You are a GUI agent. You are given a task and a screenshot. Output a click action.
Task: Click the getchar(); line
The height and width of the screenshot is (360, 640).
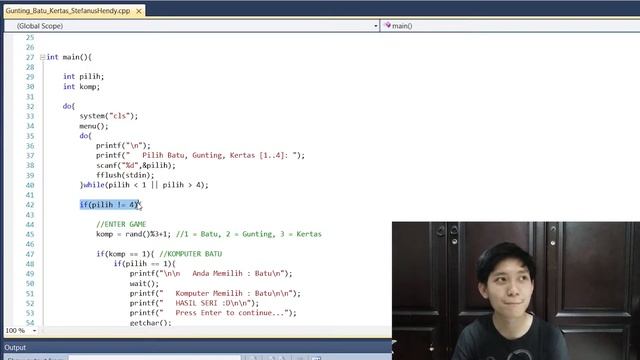tap(150, 322)
